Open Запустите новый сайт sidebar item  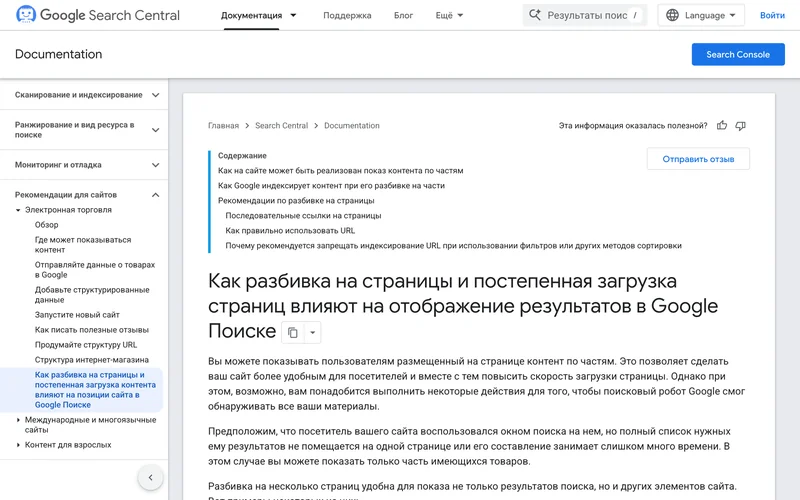[77, 315]
